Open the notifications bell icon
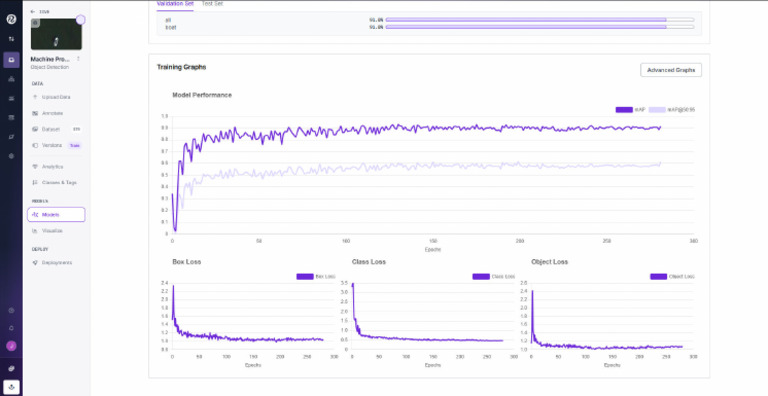 point(11,328)
